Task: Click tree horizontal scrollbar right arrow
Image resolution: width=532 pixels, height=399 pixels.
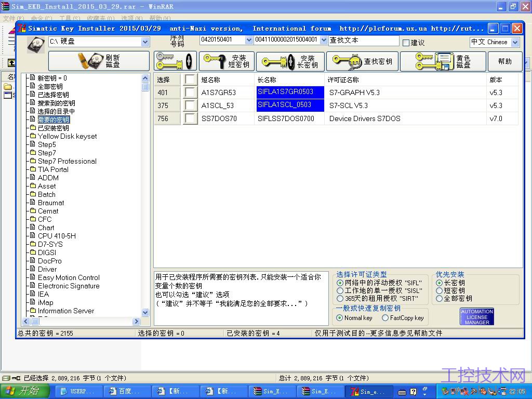Action: pos(137,321)
